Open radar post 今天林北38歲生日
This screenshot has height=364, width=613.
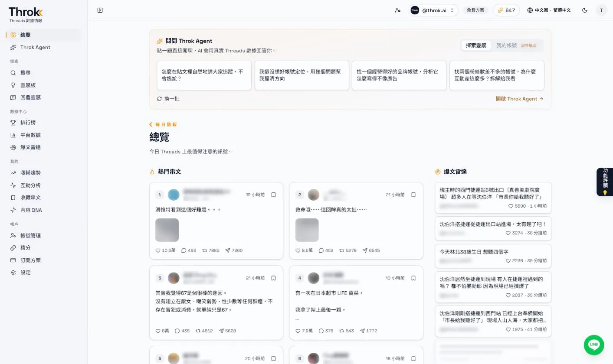click(493, 256)
